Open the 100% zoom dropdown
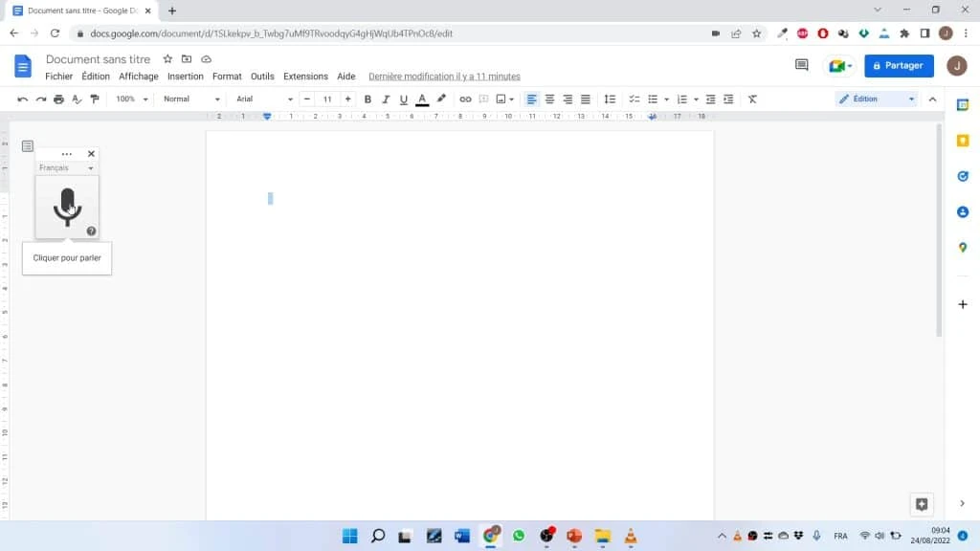980x551 pixels. click(132, 99)
